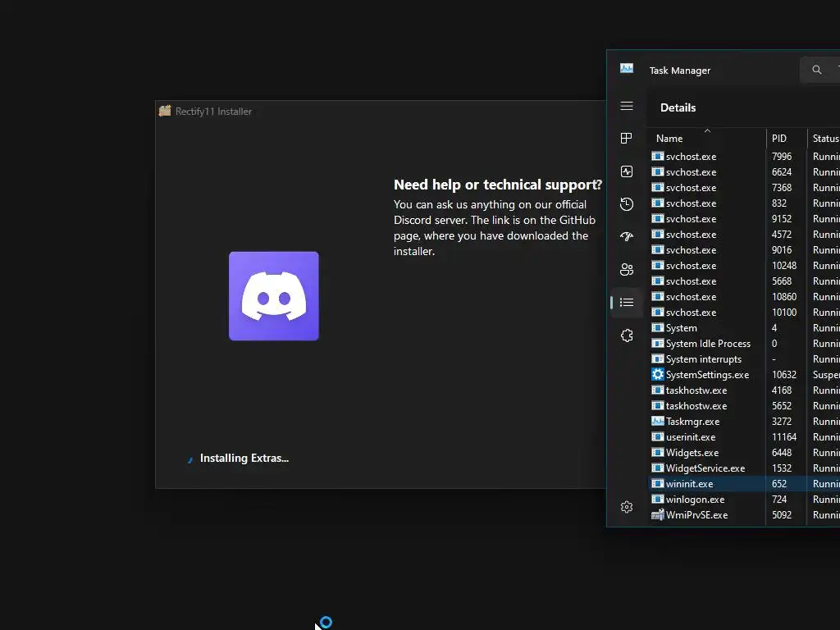The height and width of the screenshot is (630, 840).
Task: Open the Services page in Task Manager sidebar
Action: [x=626, y=336]
